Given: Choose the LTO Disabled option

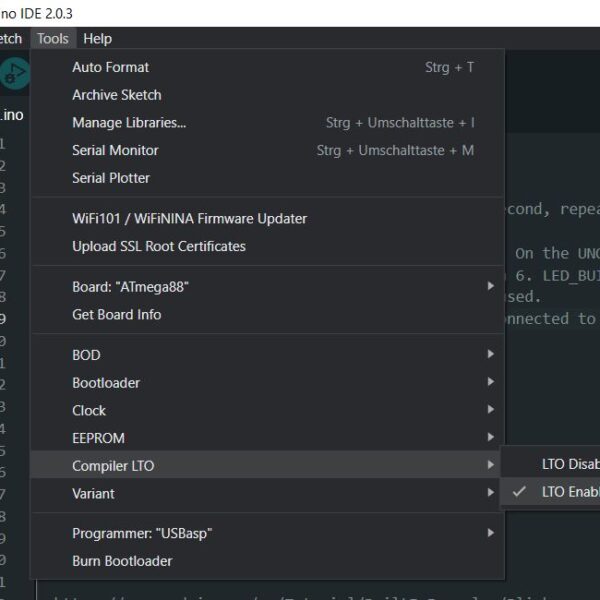Looking at the screenshot, I should pos(566,464).
